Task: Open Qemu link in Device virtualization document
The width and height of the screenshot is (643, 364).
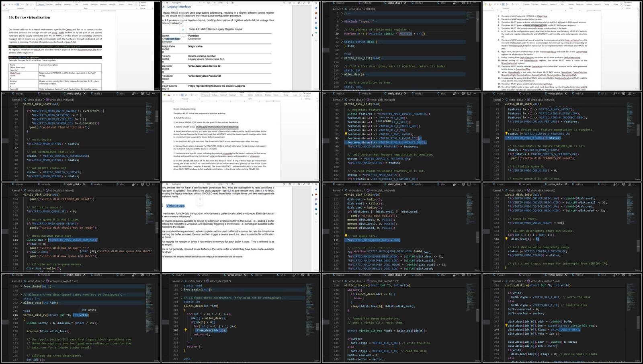Action: pos(68,30)
